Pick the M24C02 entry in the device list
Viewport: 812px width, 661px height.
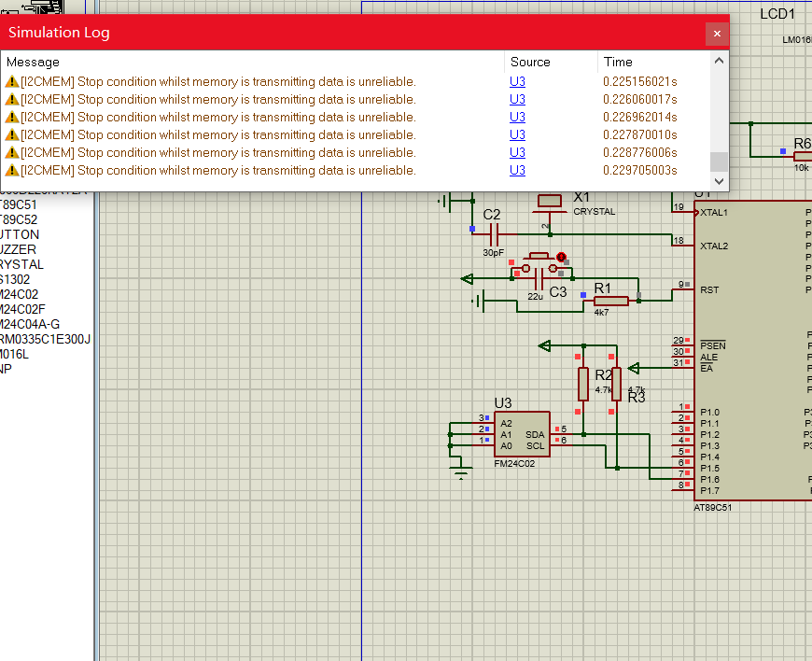click(20, 295)
